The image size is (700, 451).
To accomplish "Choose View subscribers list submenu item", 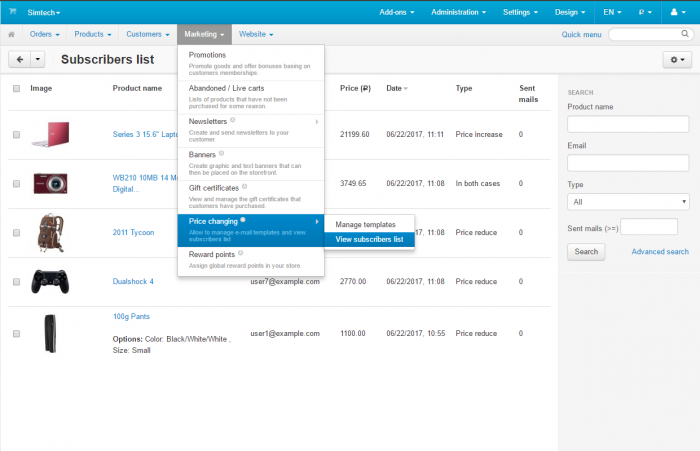I will [370, 239].
